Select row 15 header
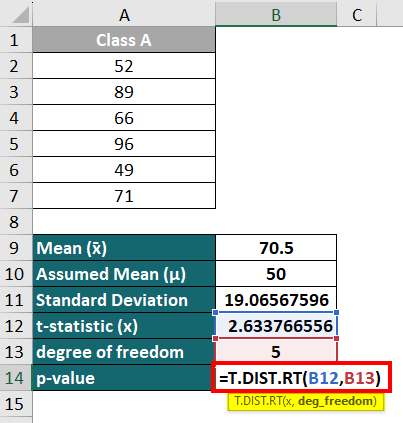 point(16,404)
